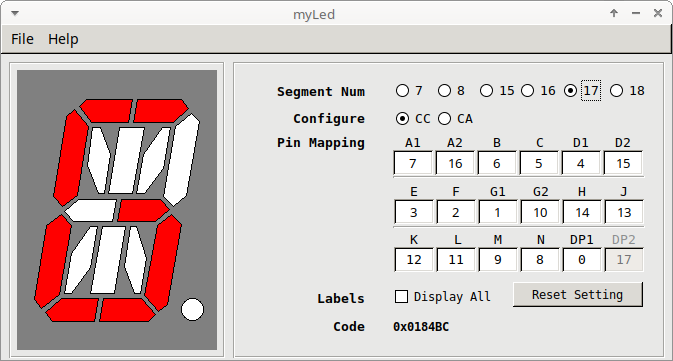The image size is (673, 361).
Task: Toggle middle-right red horizontal segment
Action: pos(143,210)
